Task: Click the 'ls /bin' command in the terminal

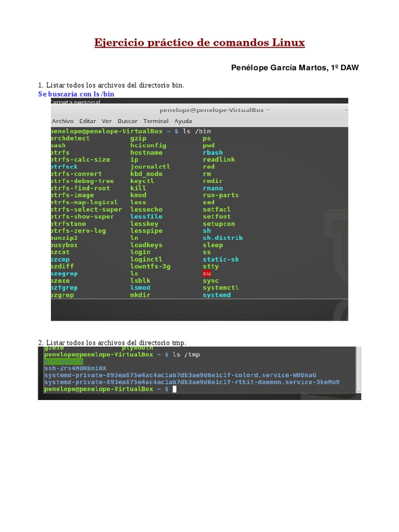Action: (x=197, y=131)
